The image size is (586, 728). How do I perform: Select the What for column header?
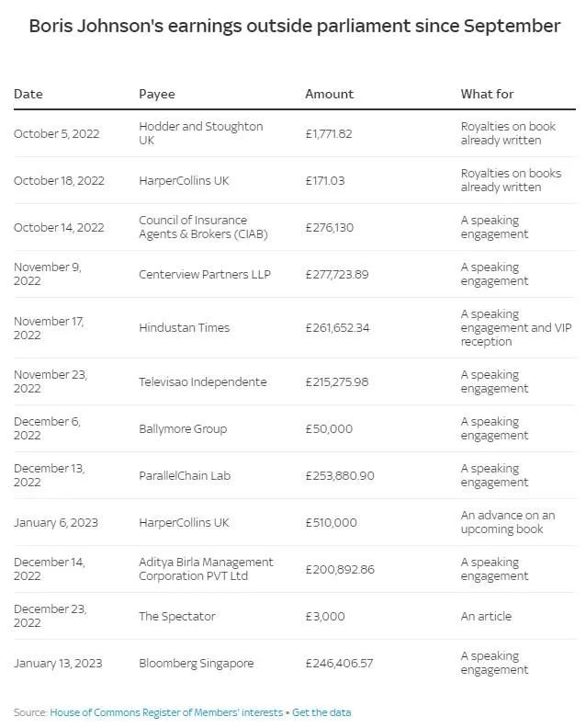point(487,94)
